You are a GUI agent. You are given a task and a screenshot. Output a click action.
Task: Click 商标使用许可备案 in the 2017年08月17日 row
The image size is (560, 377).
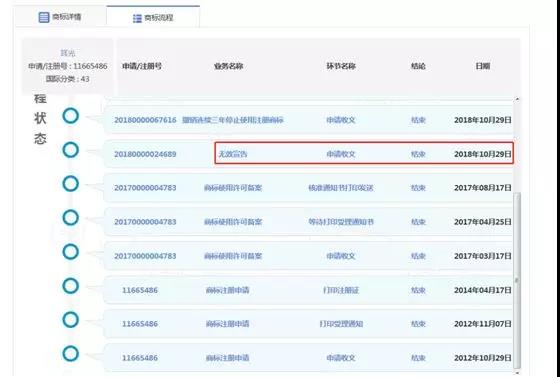(x=233, y=188)
